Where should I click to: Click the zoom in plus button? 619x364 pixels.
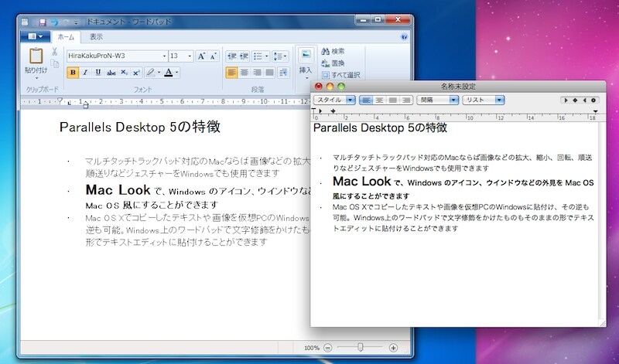coord(393,348)
